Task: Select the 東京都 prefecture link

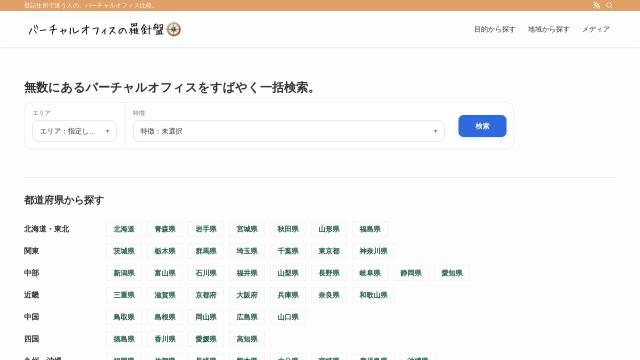Action: [x=329, y=251]
